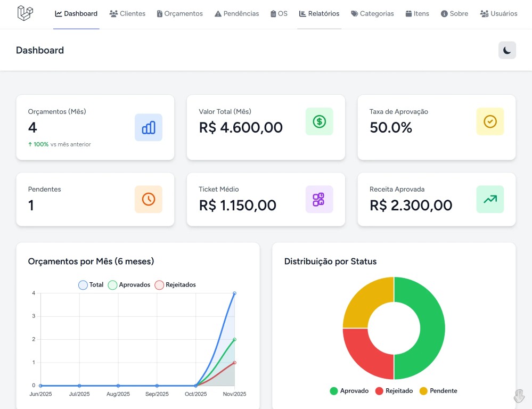532x409 pixels.
Task: Go to the Orçamentos page
Action: pos(179,14)
